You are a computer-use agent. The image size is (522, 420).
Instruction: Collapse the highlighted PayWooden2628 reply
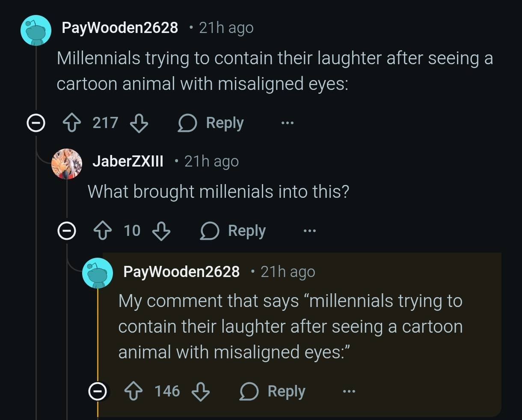97,391
